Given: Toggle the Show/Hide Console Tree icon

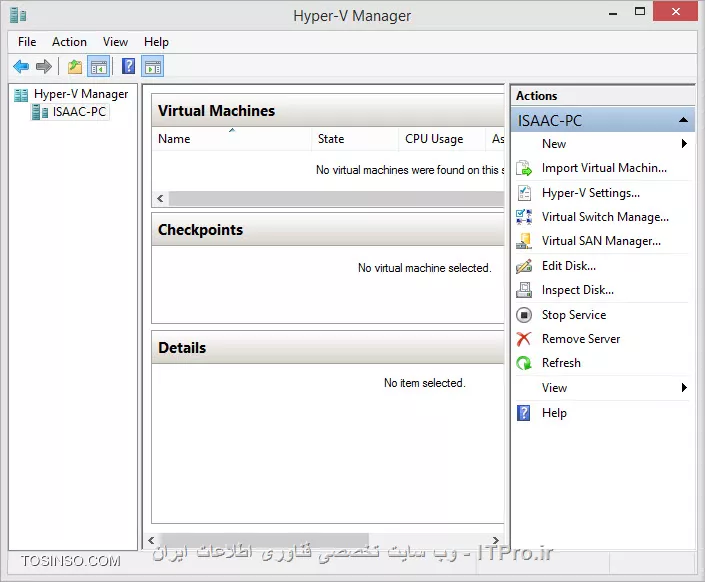Looking at the screenshot, I should pos(98,67).
